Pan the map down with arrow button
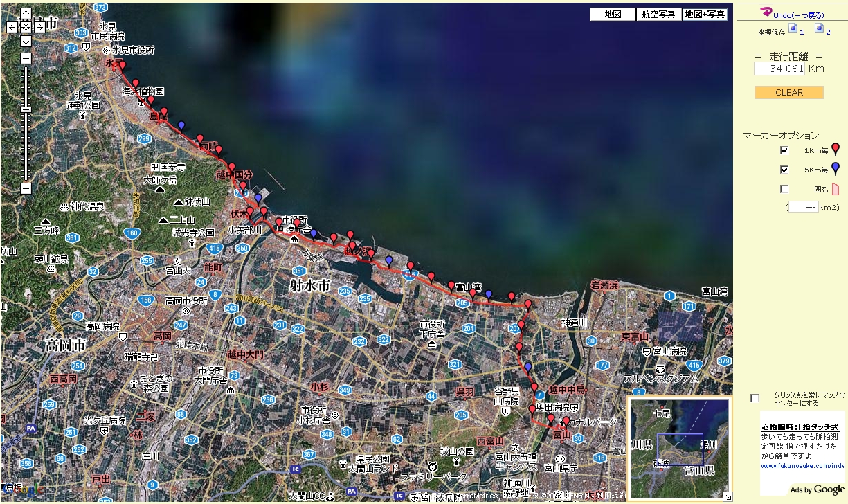Screen dimensions: 848x504 26,40
